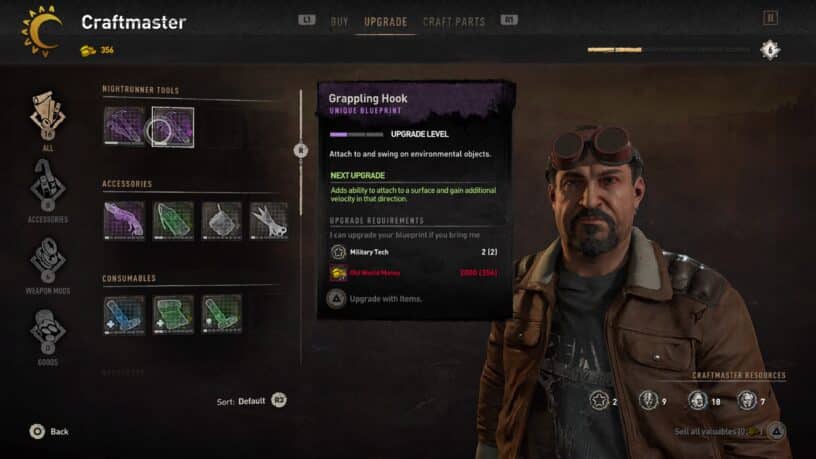Choose the purple accessory blueprint
The width and height of the screenshot is (816, 459).
(124, 221)
